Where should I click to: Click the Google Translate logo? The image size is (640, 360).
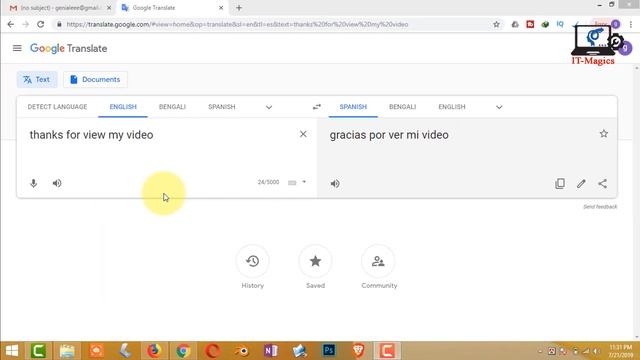pyautogui.click(x=69, y=49)
